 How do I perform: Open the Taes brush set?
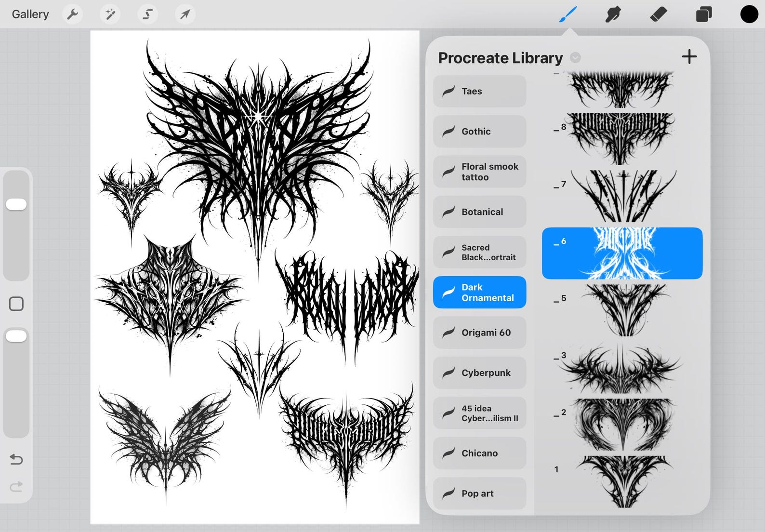(x=480, y=91)
